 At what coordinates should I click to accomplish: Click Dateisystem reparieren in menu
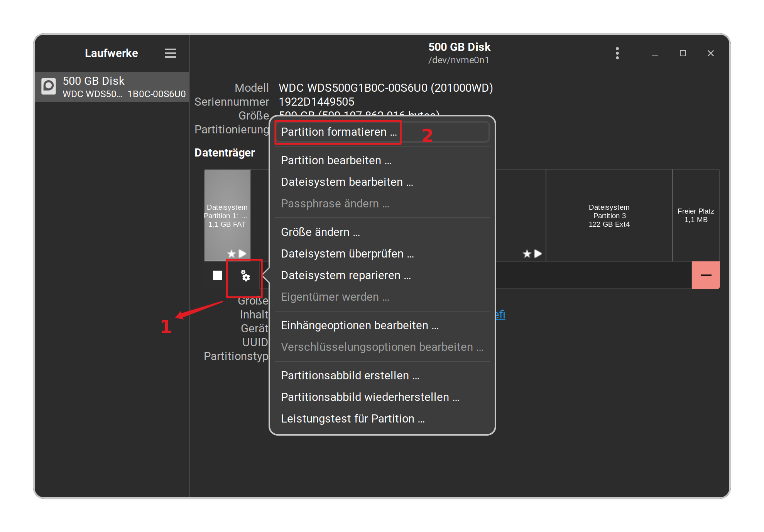[x=345, y=275]
